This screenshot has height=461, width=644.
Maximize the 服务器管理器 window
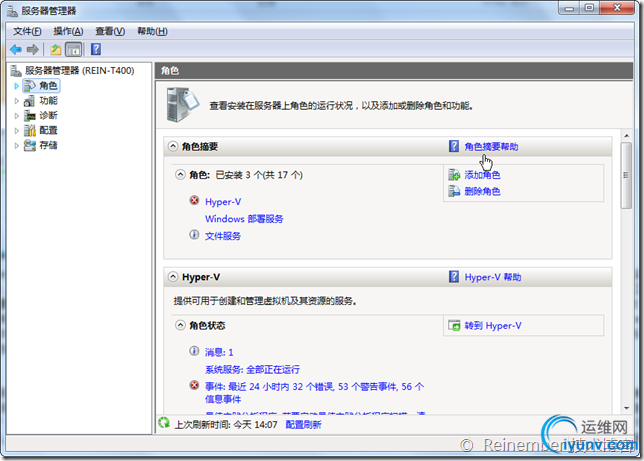click(x=589, y=8)
